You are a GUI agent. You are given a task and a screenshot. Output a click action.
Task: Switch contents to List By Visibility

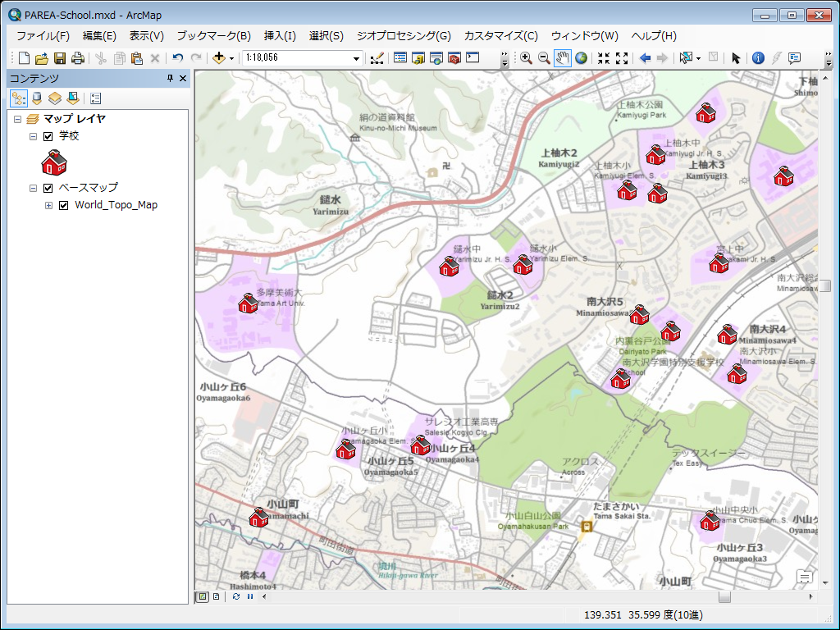(55, 98)
